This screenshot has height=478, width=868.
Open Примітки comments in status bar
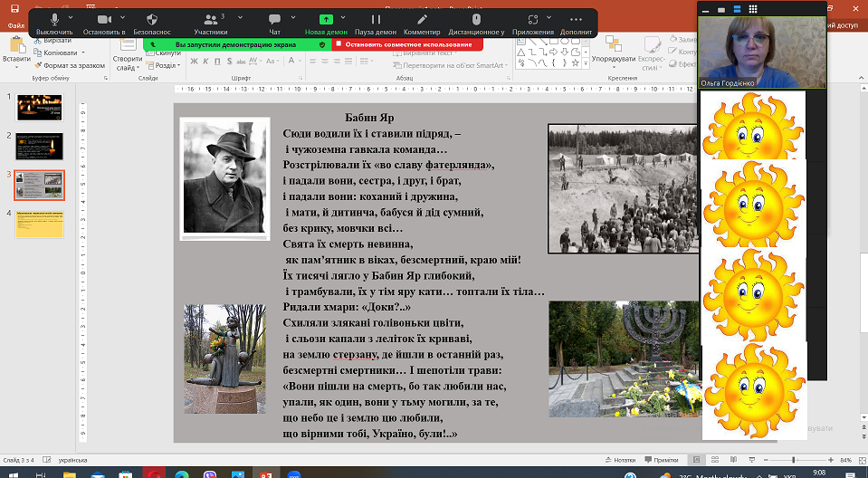pyautogui.click(x=661, y=460)
